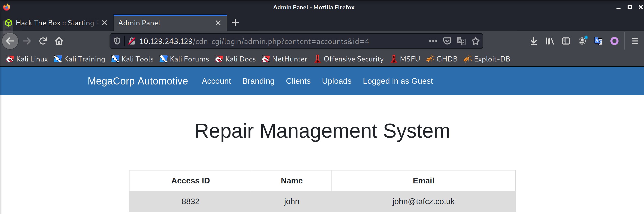Screen dimensions: 644x214
Task: Open the Firefox hamburger menu
Action: coord(635,41)
